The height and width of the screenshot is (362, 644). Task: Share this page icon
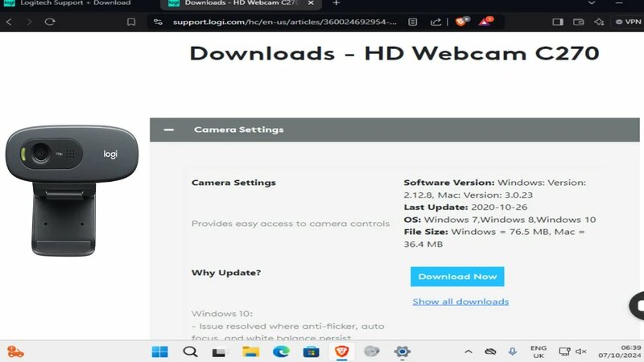point(436,22)
